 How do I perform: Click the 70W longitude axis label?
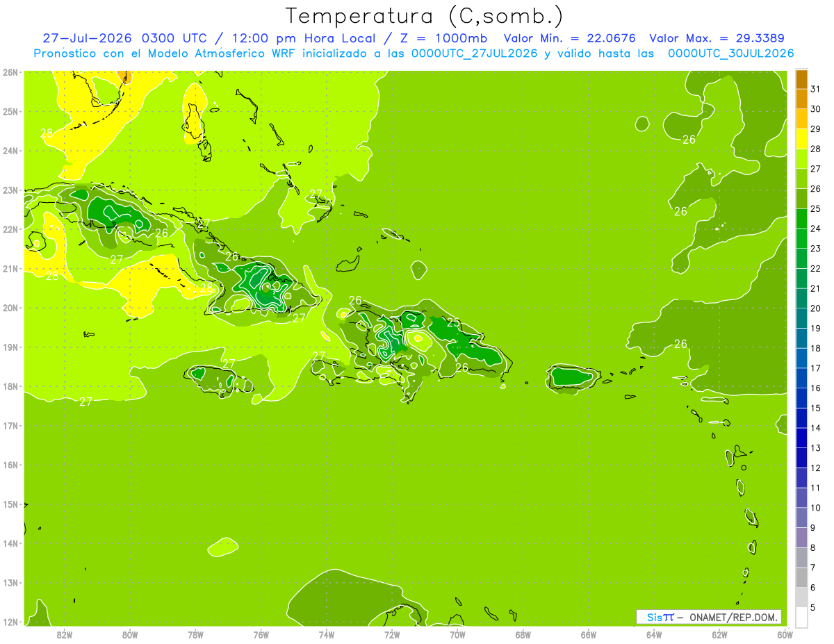tap(457, 634)
